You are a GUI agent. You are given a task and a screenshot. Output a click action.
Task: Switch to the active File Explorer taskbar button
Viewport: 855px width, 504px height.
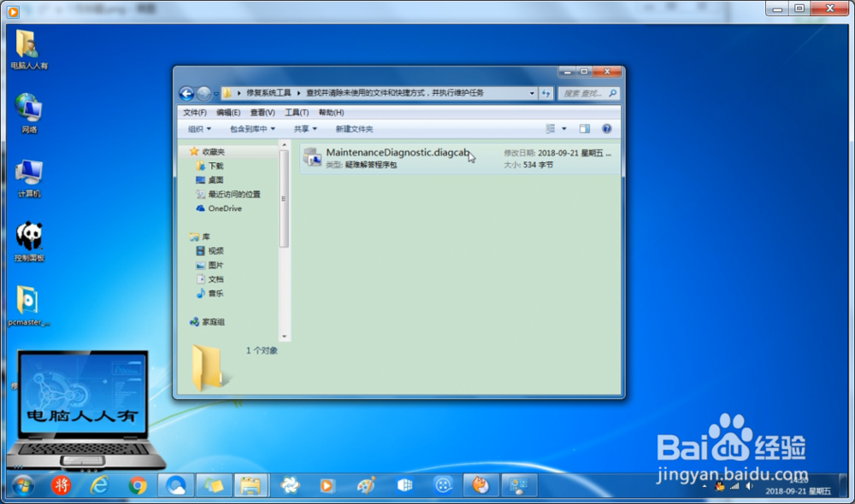251,485
